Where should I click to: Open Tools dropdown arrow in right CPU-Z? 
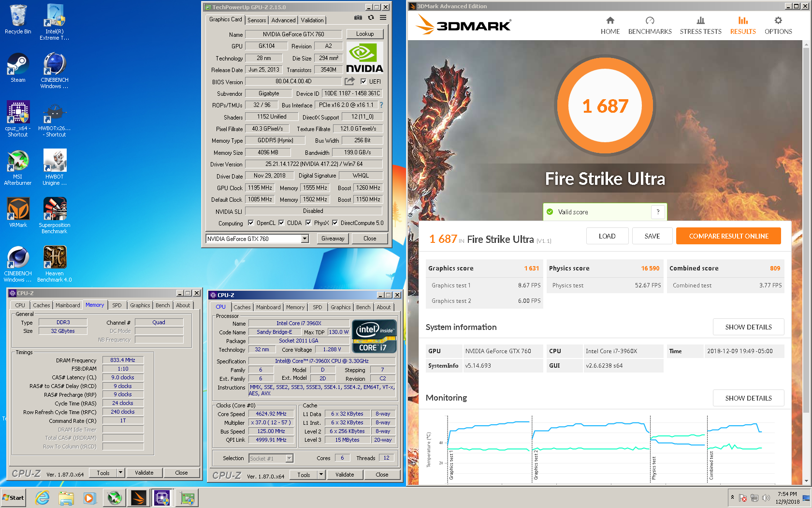click(x=321, y=475)
